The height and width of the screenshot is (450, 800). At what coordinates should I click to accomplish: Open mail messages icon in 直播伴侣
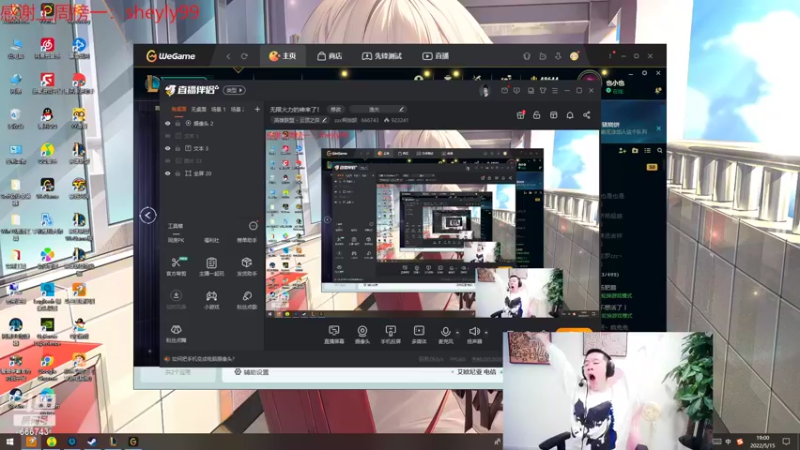pos(504,90)
